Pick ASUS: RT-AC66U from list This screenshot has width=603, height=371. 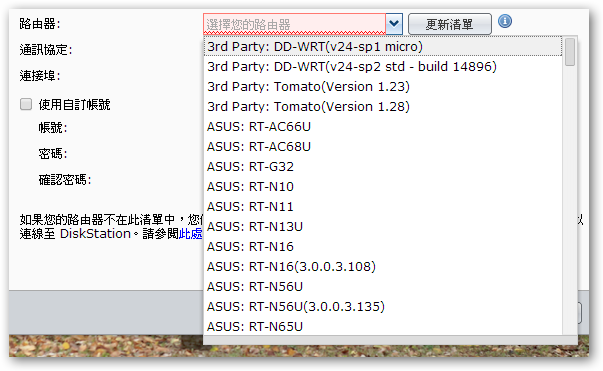[383, 126]
